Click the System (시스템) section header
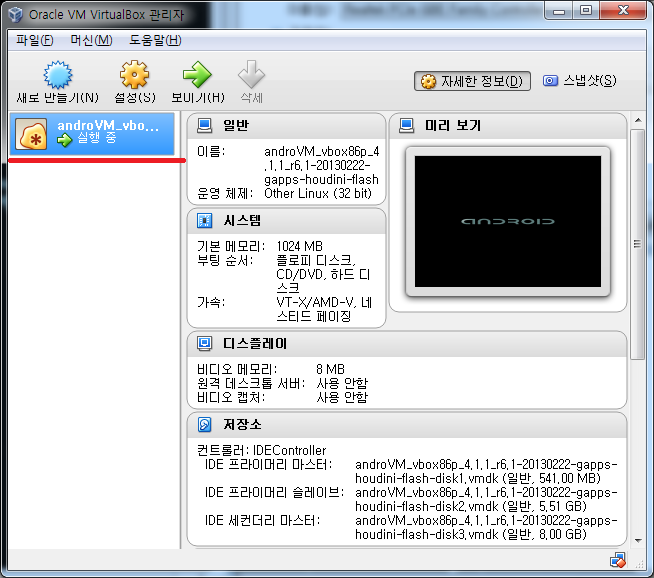The height and width of the screenshot is (578, 654). point(286,221)
